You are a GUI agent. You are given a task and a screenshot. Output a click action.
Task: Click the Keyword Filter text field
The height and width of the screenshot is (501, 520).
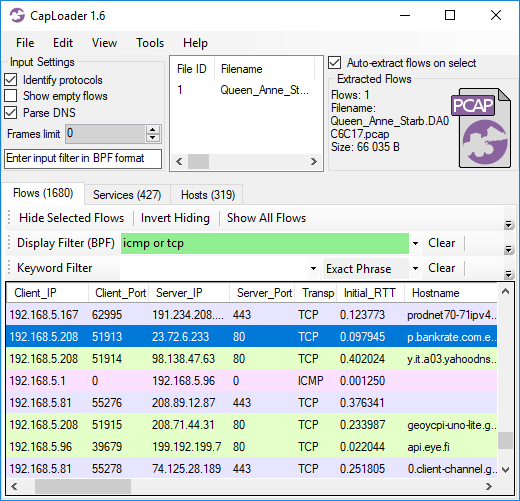(214, 268)
